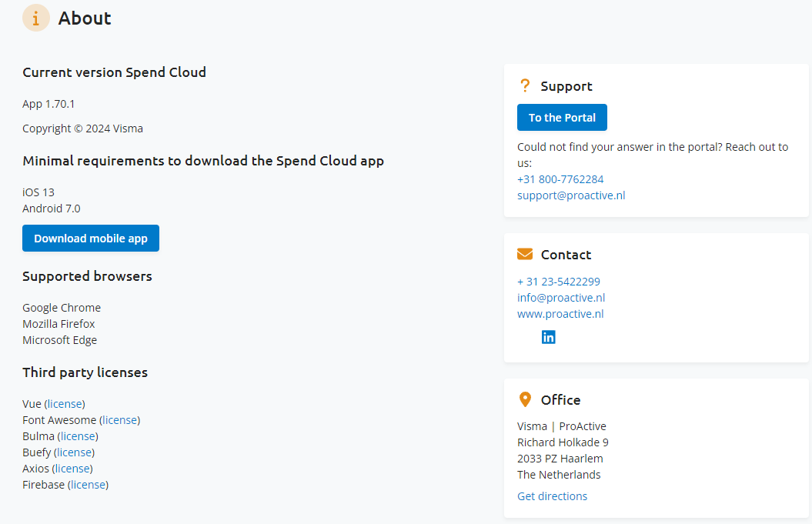Image resolution: width=812 pixels, height=524 pixels.
Task: Call support number +31 800-7762284
Action: (x=560, y=179)
